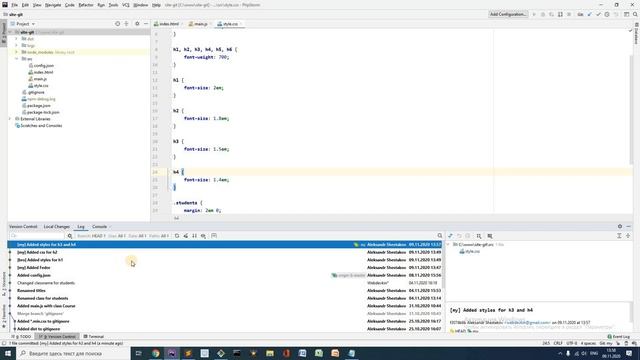Click the Git history clock icon in toolbar

[607, 14]
